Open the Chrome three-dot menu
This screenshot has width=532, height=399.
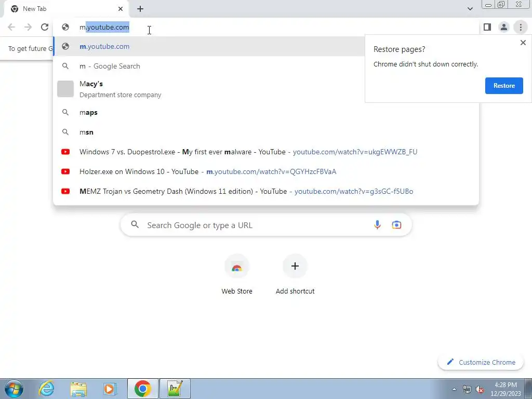(x=521, y=27)
